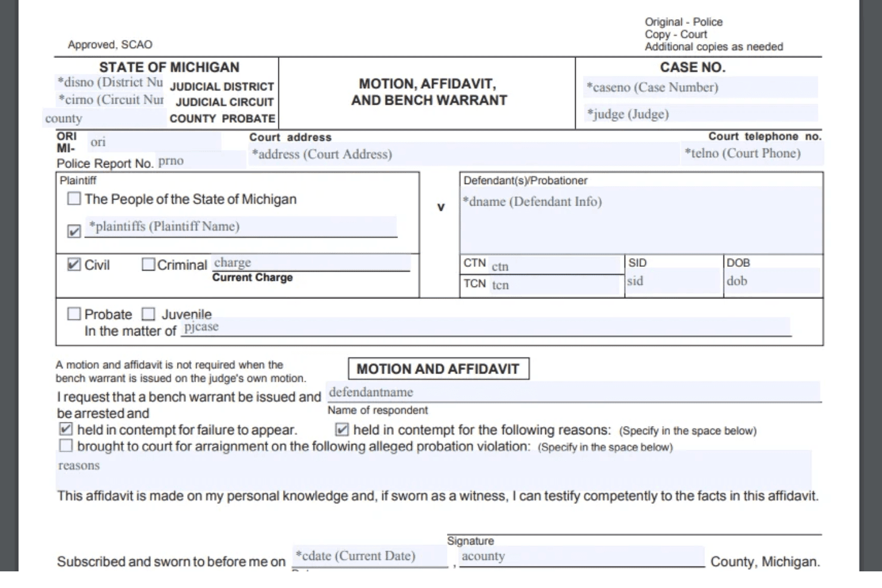Image resolution: width=882 pixels, height=588 pixels.
Task: Focus the acounty field before County, Michigan
Action: tap(582, 556)
